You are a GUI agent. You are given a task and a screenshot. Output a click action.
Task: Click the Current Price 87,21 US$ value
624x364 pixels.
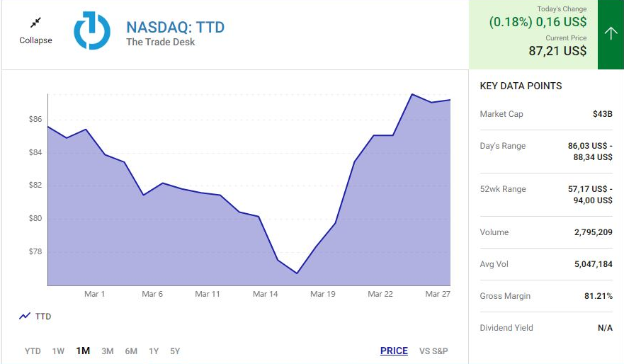[557, 51]
